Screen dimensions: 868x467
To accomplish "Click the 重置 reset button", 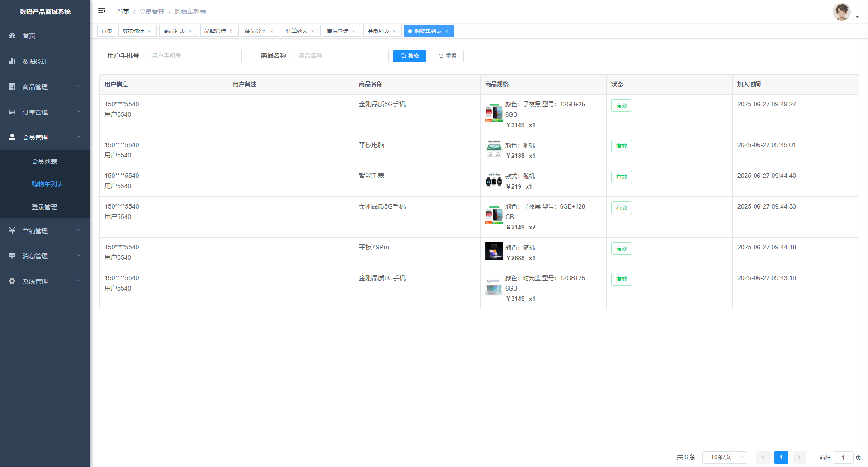I will (x=447, y=56).
